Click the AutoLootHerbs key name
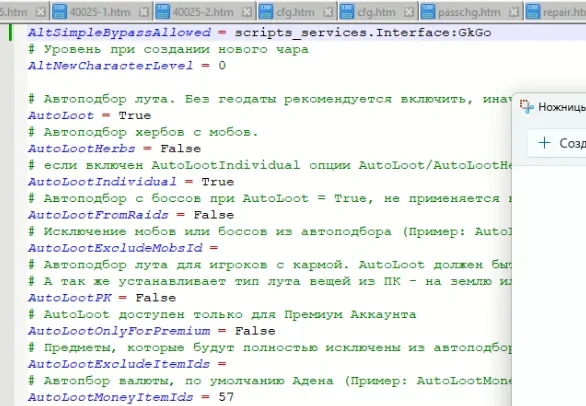This screenshot has height=406, width=586. (x=81, y=149)
